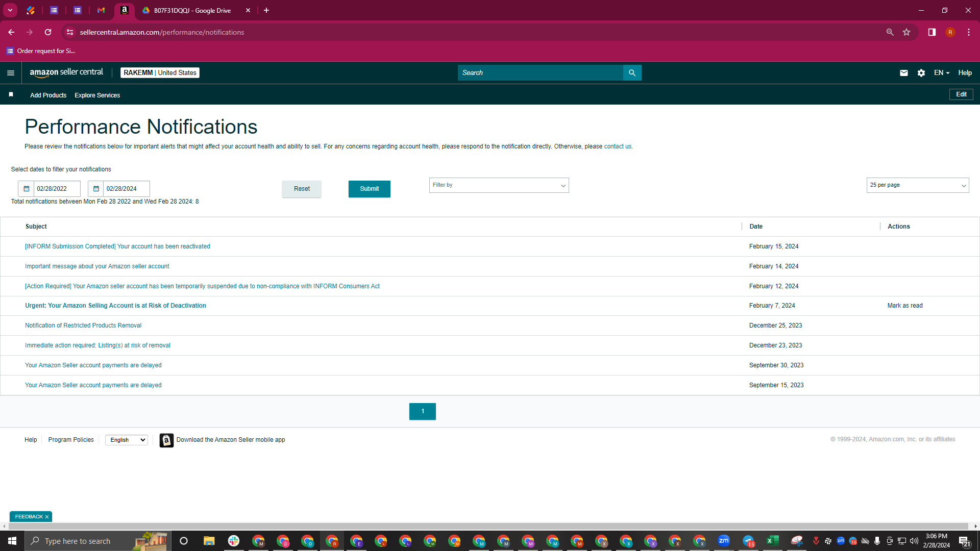
Task: Click the Amazon Seller app icon in footer
Action: tap(166, 440)
